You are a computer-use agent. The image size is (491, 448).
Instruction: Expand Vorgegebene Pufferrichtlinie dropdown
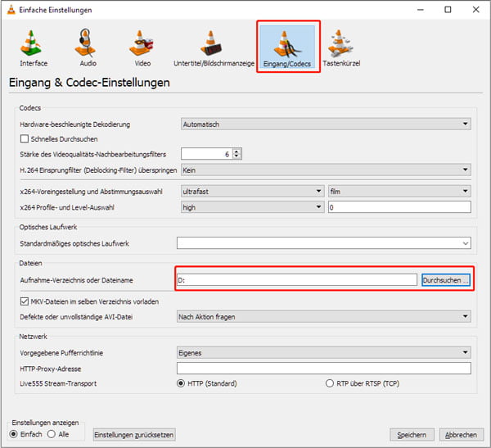(325, 353)
